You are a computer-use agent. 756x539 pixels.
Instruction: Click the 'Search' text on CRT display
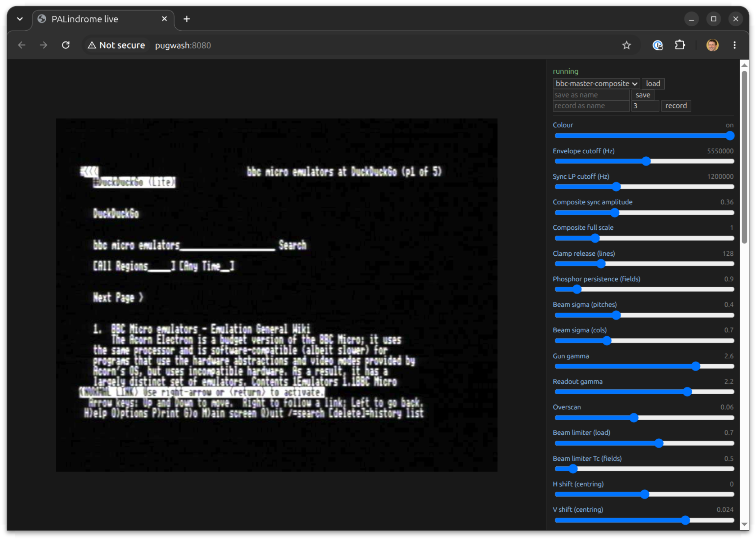tap(292, 246)
